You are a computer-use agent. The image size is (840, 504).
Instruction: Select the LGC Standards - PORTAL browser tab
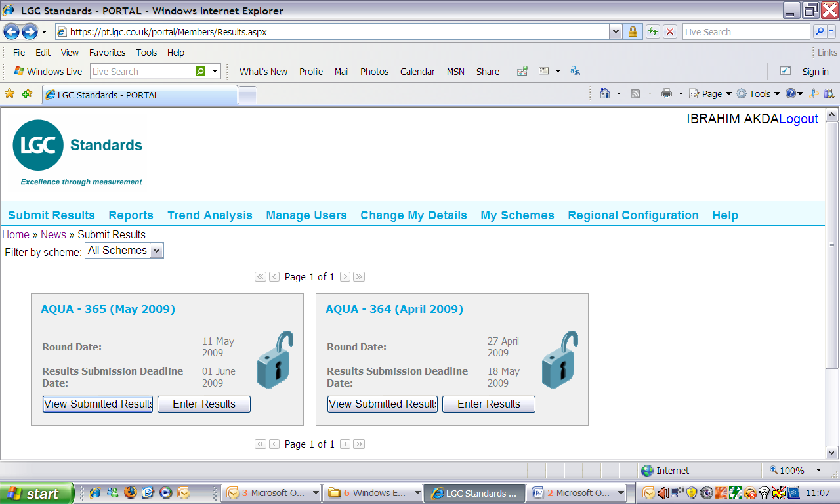139,95
